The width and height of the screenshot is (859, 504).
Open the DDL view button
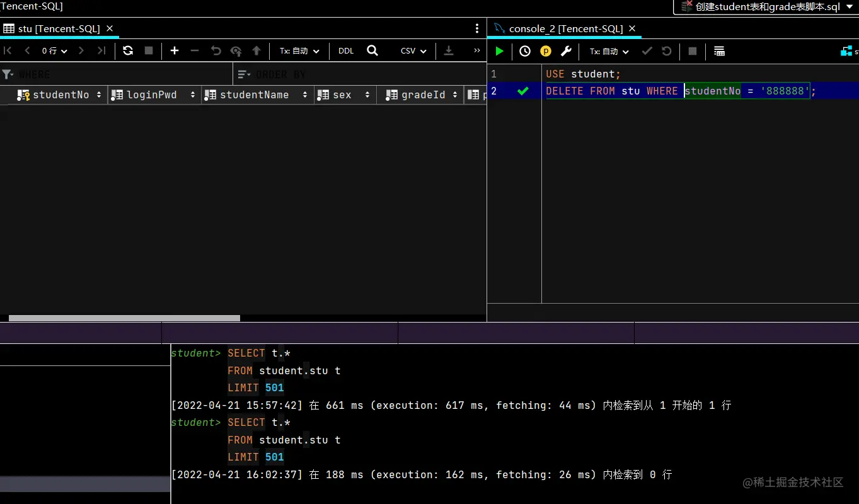[x=346, y=50]
